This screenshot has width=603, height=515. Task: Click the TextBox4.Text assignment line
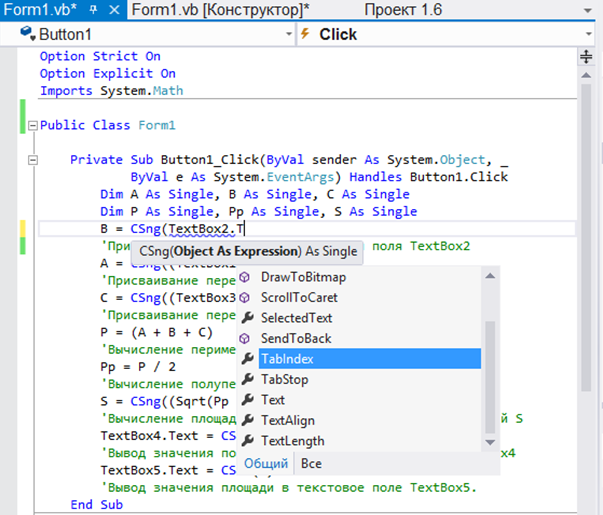pyautogui.click(x=168, y=436)
